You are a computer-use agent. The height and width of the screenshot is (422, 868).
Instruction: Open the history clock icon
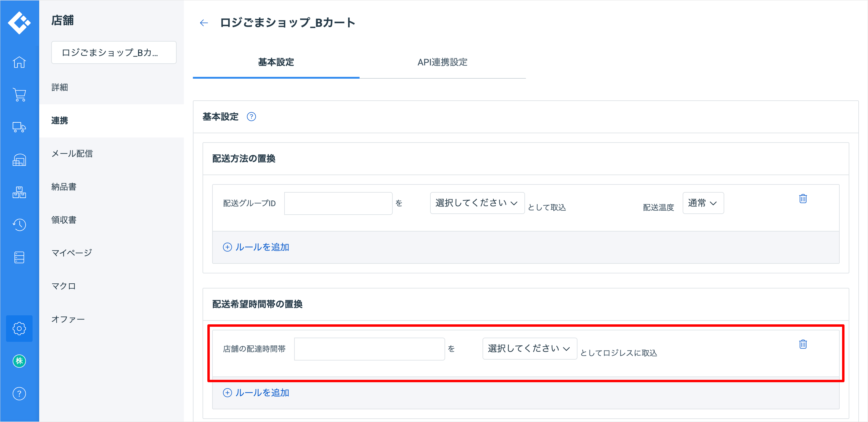point(19,225)
